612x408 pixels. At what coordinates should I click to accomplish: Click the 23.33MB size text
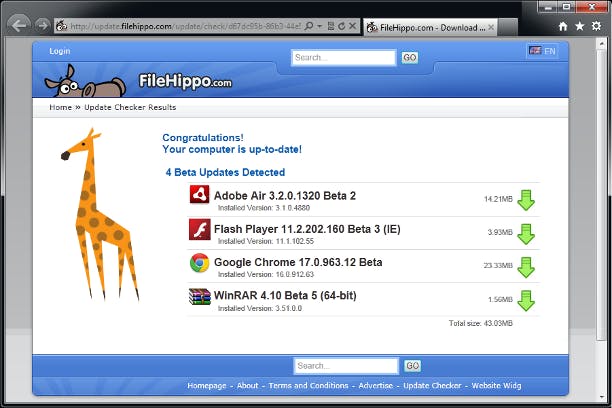pos(498,265)
